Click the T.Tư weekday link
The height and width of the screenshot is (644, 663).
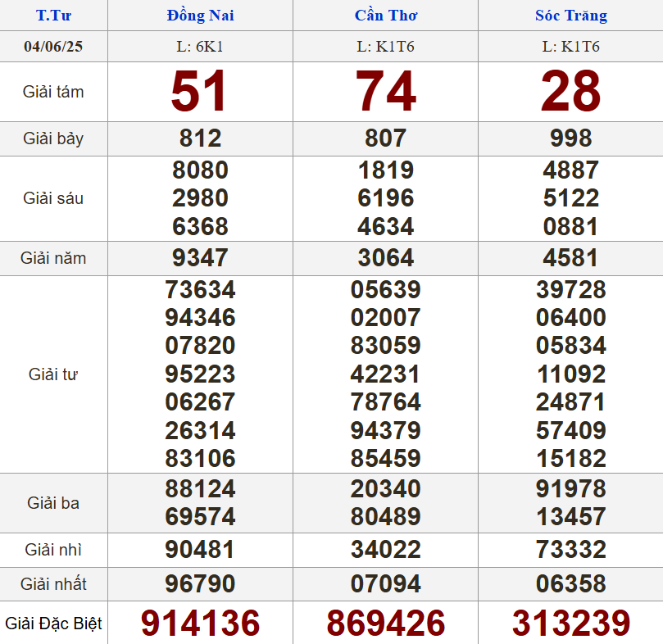point(53,16)
